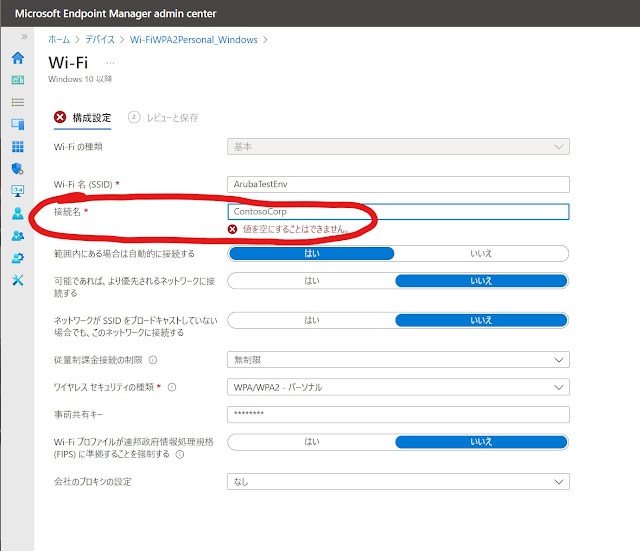Screen dimensions: 640x551
Task: Open wireless security type dropdown WPA/WPA2
Action: (398, 387)
